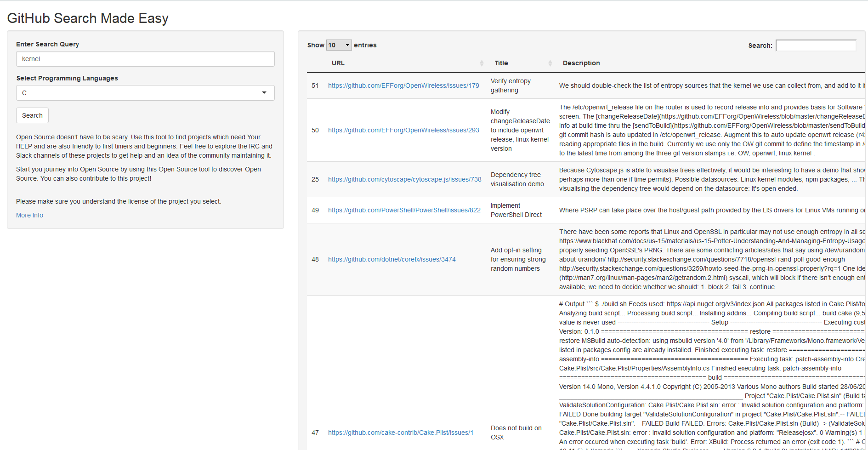
Task: Click row number 47 cell
Action: 315,433
